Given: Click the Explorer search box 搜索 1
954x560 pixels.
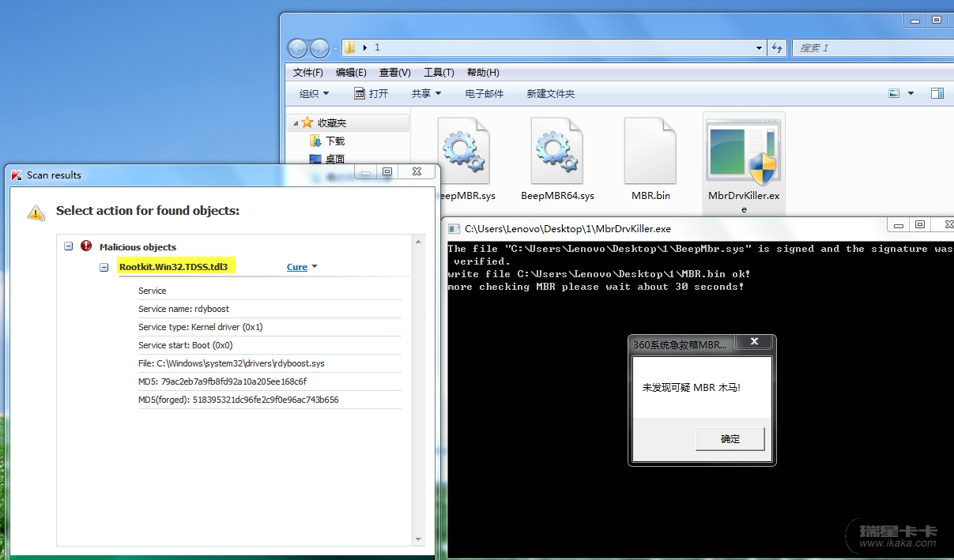Looking at the screenshot, I should click(872, 47).
